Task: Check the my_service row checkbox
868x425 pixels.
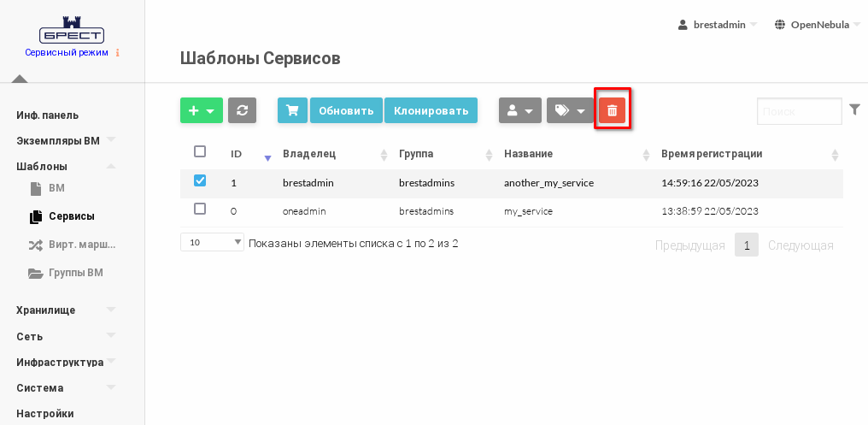Action: point(200,209)
